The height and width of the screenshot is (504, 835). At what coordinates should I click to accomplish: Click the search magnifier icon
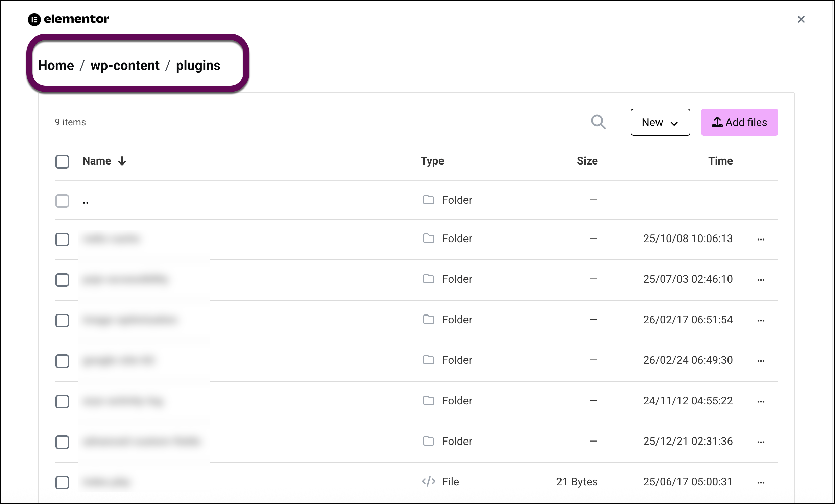(598, 122)
